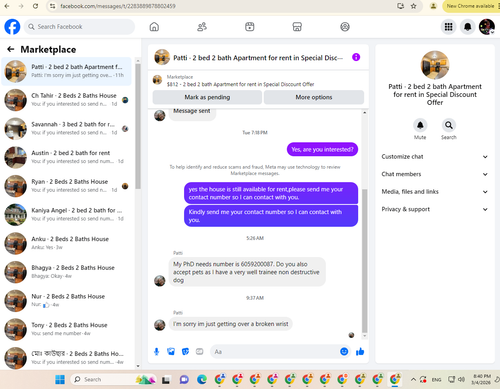The width and height of the screenshot is (500, 389).
Task: Open the taskbar chat app icon
Action: 184,379
